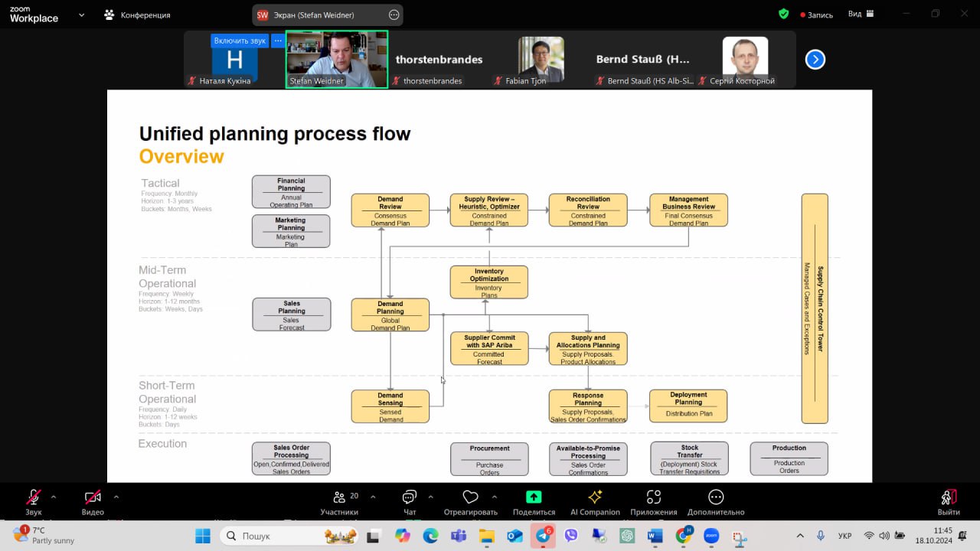Open the Приложения apps button
The image size is (980, 551).
[654, 503]
